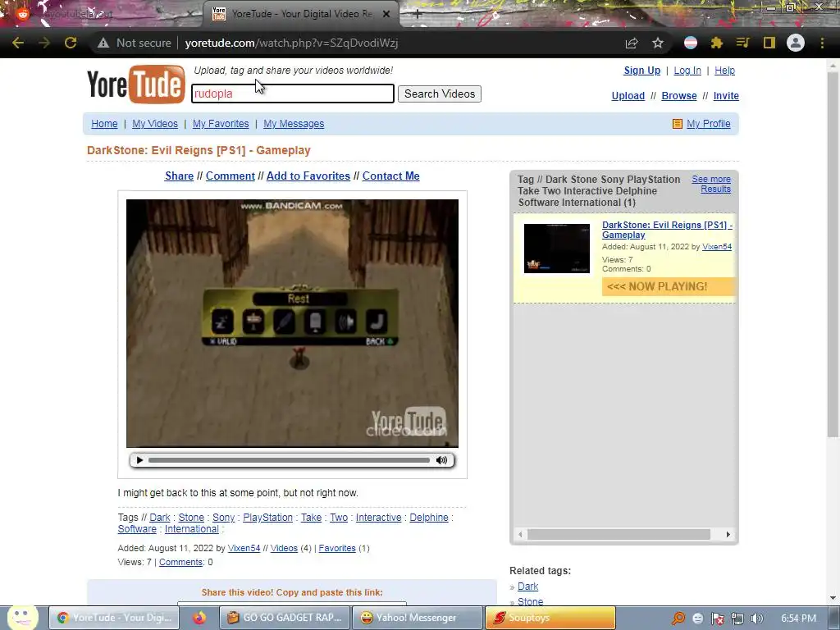Open Yahoo! Messenger taskbar item
Screen dimensions: 840x630
[x=417, y=618]
